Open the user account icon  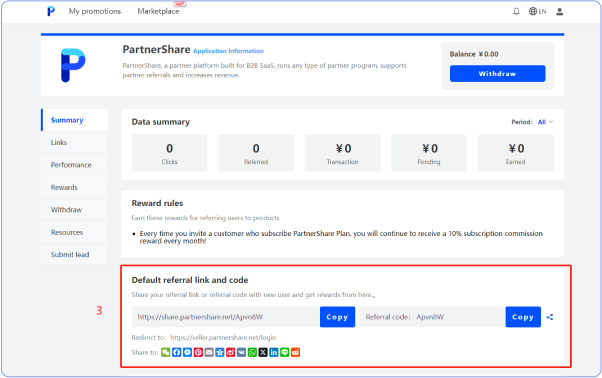pyautogui.click(x=559, y=12)
